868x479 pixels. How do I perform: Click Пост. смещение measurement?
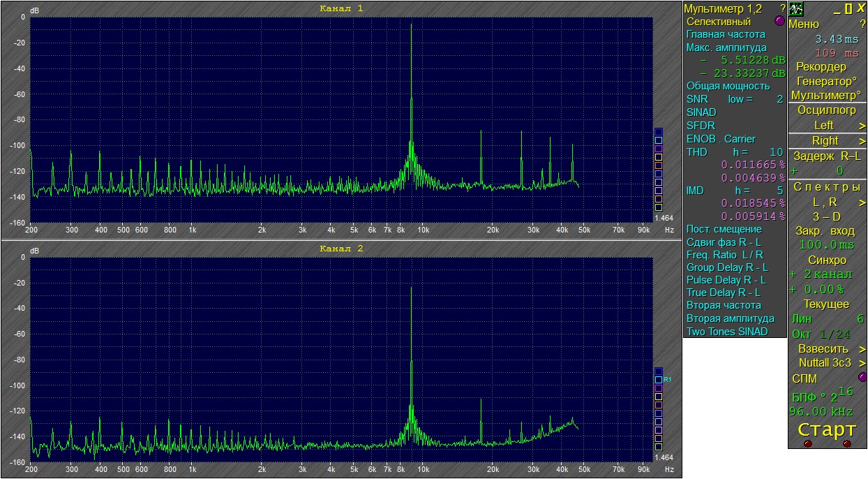click(724, 229)
